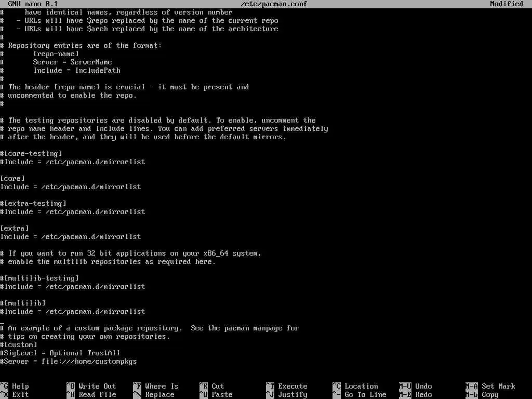Select the ^J Justify shortcut
The width and height of the screenshot is (532, 399).
(x=287, y=395)
